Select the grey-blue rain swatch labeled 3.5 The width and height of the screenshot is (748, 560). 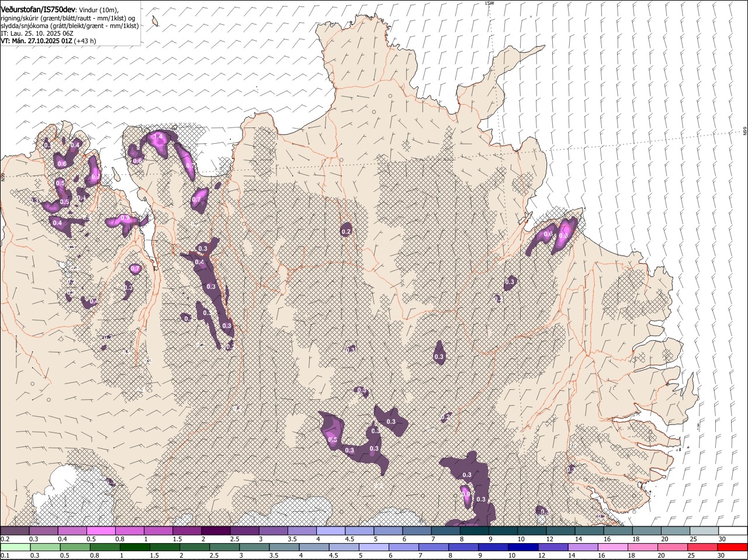[x=284, y=547]
